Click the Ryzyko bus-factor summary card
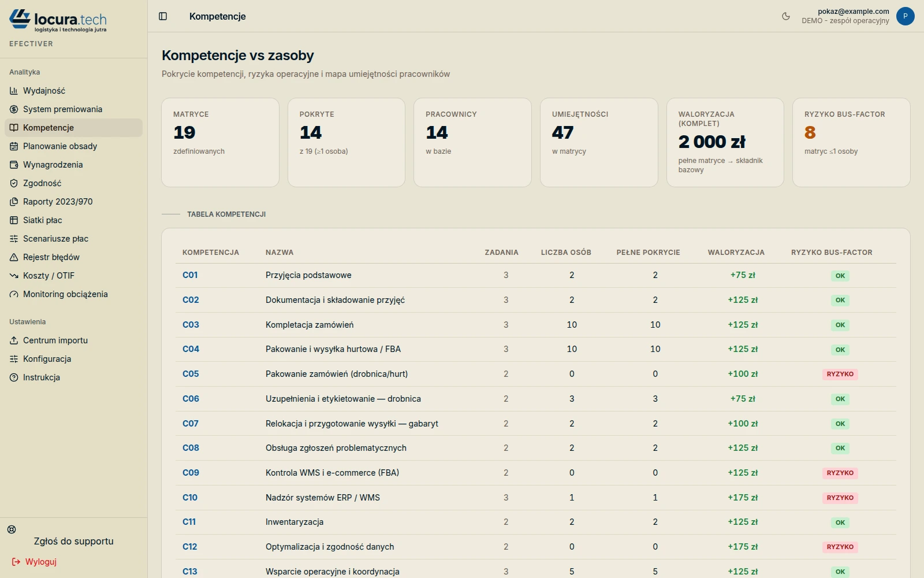Screen dimensions: 924x578 pyautogui.click(x=851, y=142)
